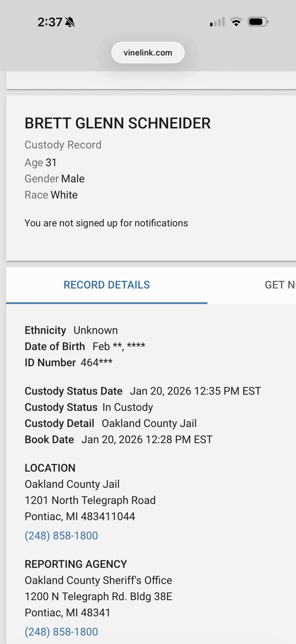Tap the Oakland County Sheriff's Office name
This screenshot has width=296, height=644.
pyautogui.click(x=98, y=580)
